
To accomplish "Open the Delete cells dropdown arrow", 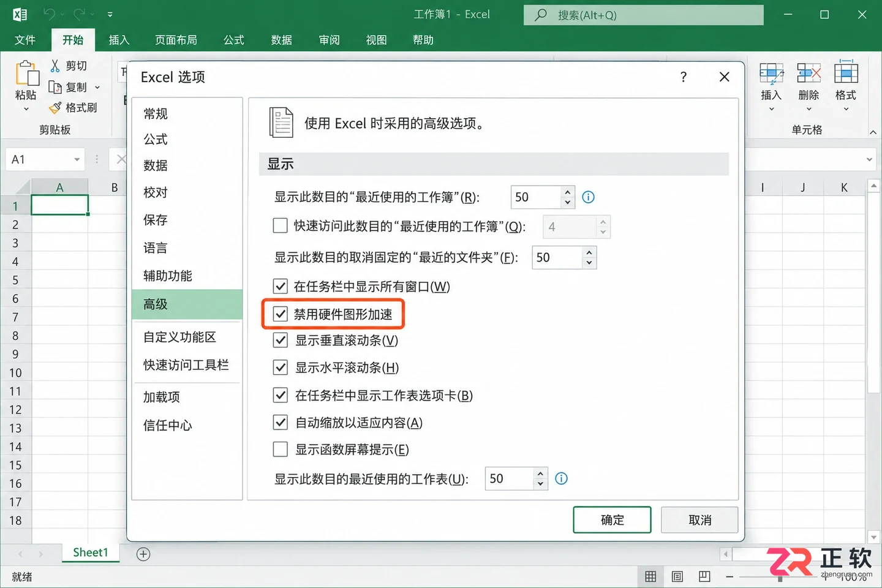I will 809,109.
